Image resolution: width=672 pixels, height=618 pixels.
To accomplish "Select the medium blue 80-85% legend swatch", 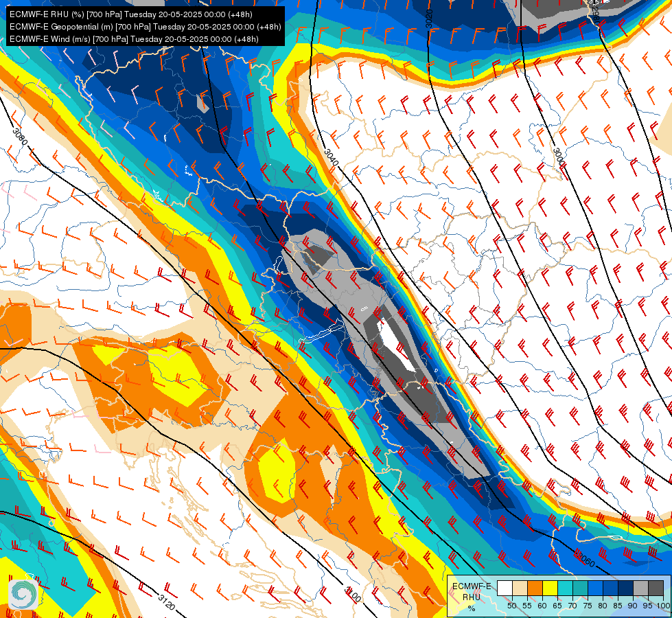I will (611, 588).
